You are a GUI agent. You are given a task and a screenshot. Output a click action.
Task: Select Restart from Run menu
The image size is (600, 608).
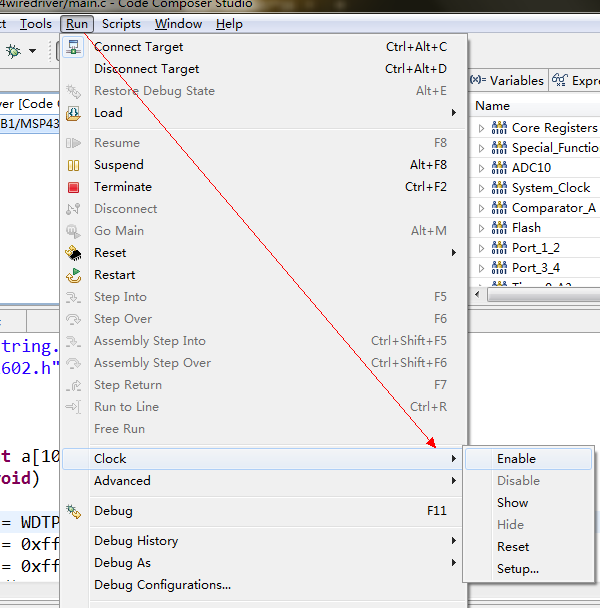click(264, 275)
